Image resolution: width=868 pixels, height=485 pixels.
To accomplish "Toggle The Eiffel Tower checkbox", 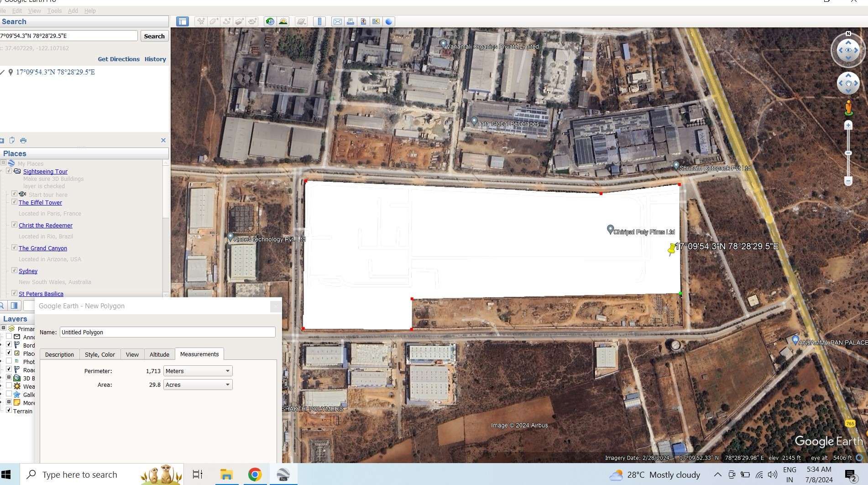I will click(14, 202).
